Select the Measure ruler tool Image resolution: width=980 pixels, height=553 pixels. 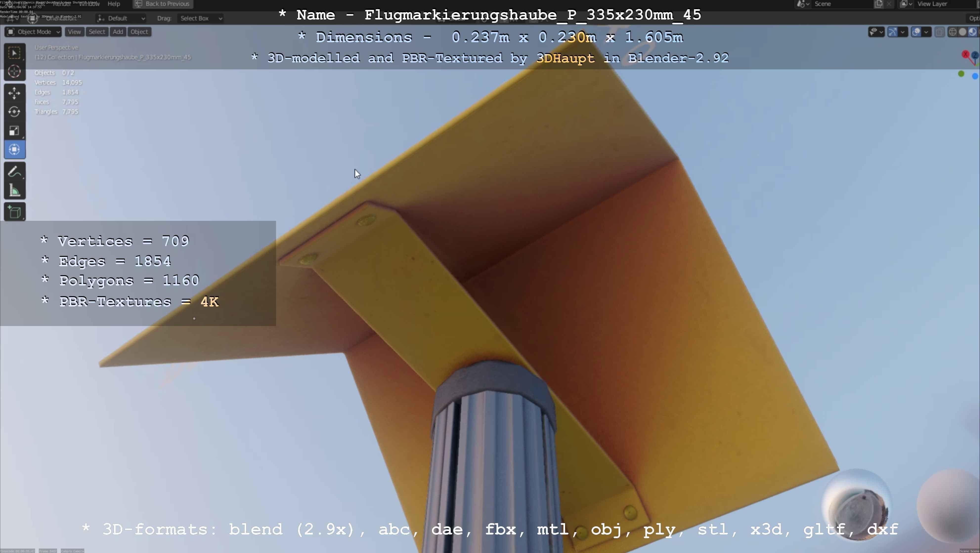tap(14, 190)
